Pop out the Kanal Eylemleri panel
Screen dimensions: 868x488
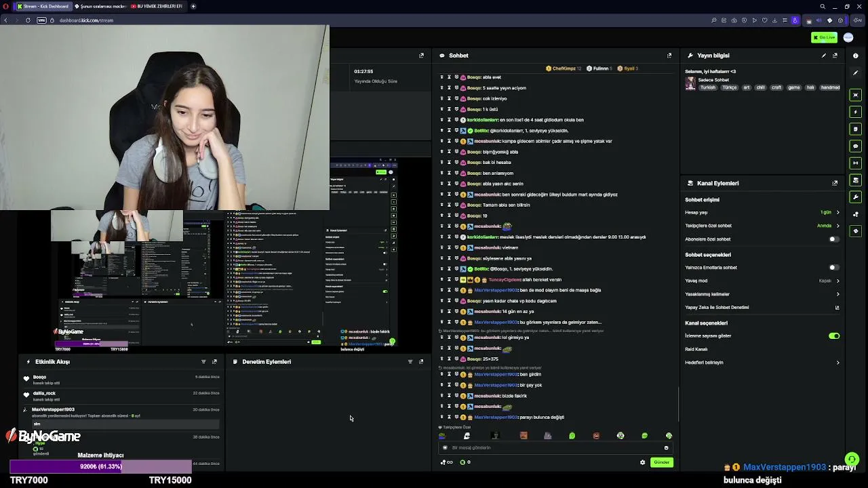[835, 183]
